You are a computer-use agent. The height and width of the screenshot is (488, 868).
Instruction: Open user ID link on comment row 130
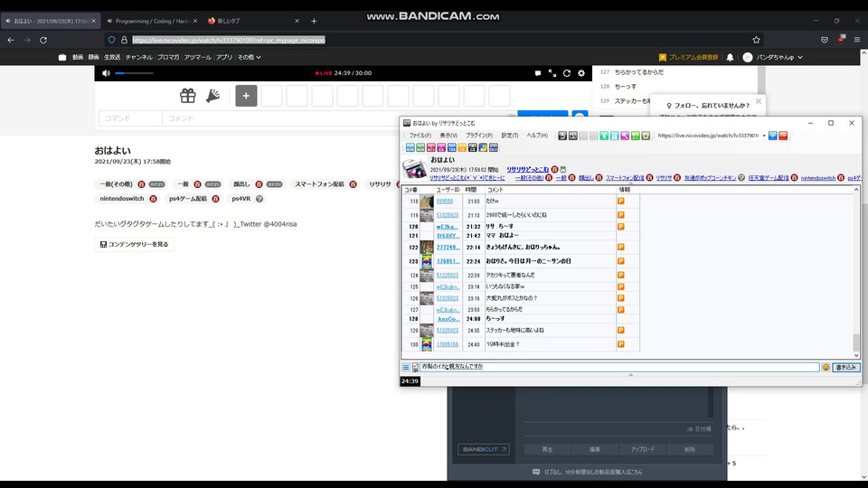(448, 344)
